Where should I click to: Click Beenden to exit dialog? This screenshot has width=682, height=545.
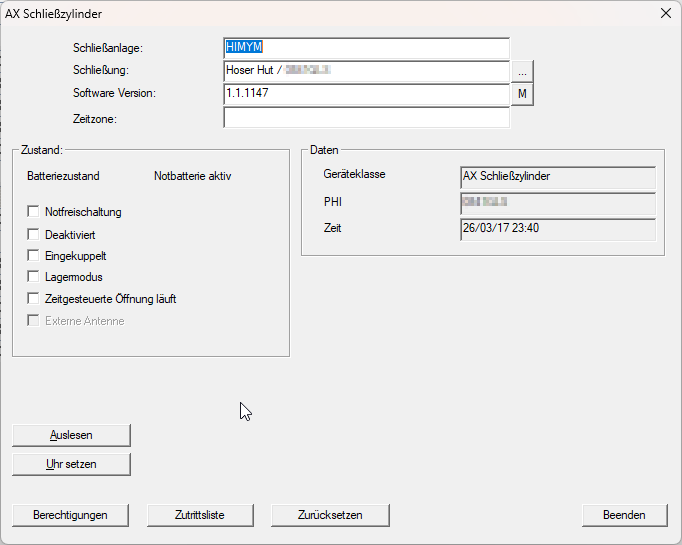[623, 515]
